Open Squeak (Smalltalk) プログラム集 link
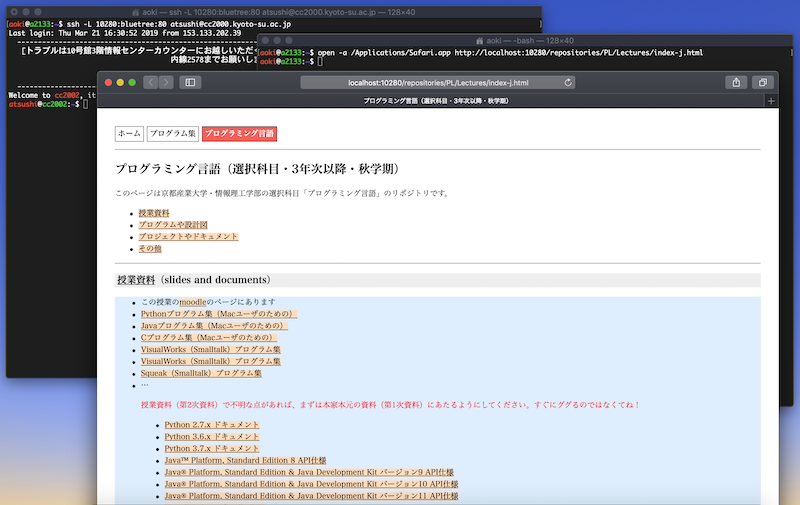Screen dimensions: 800x505 click(201, 373)
